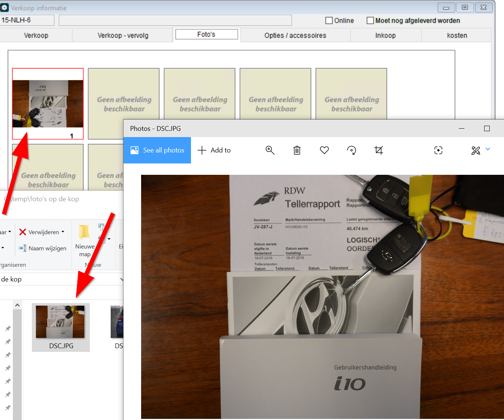Screen dimensions: 504x420
Task: Minimize the Verkoop informatie window
Action: tap(446, 7)
